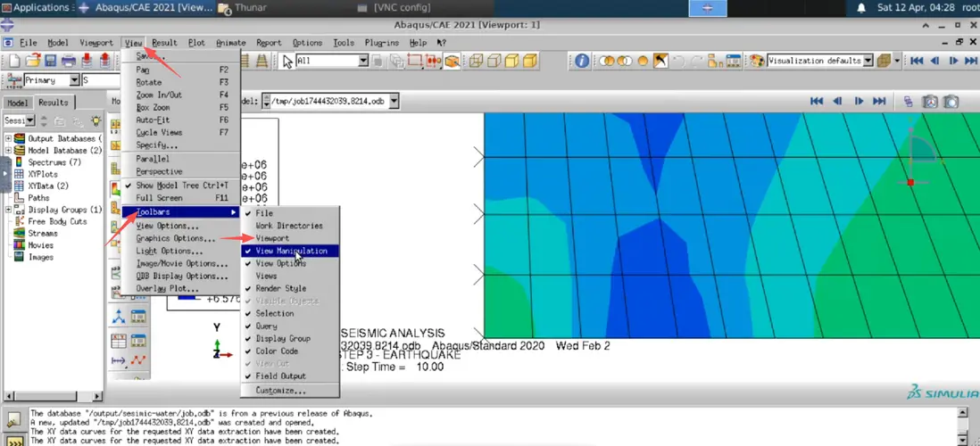Select Graphics Options from View menu

pyautogui.click(x=175, y=239)
